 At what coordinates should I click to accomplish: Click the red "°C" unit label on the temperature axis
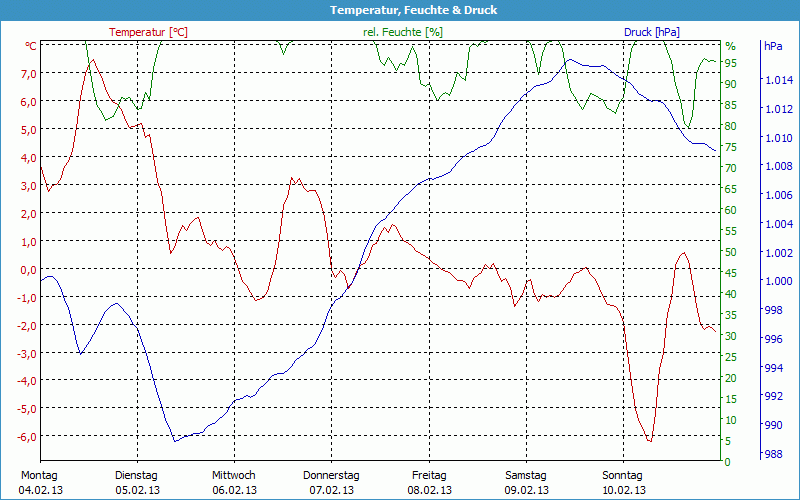point(31,46)
